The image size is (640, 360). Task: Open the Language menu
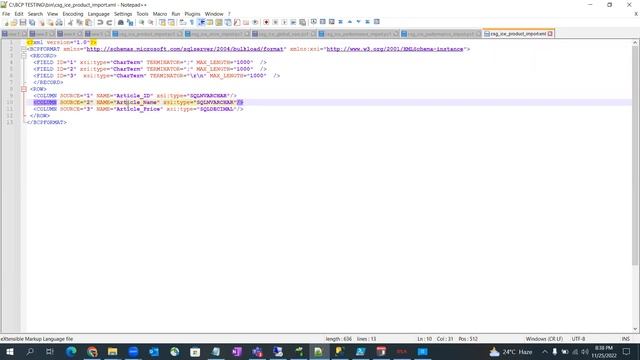[98, 14]
